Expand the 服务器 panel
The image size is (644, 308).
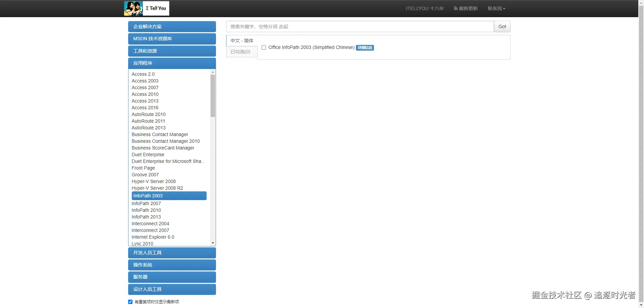(x=172, y=277)
